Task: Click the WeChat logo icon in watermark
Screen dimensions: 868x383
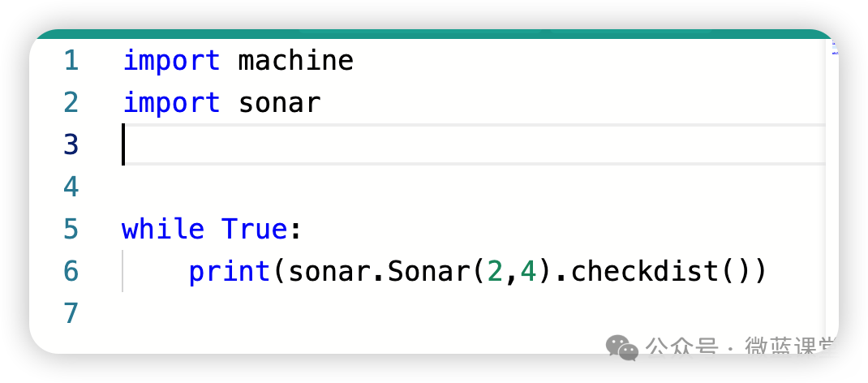Action: pos(622,347)
